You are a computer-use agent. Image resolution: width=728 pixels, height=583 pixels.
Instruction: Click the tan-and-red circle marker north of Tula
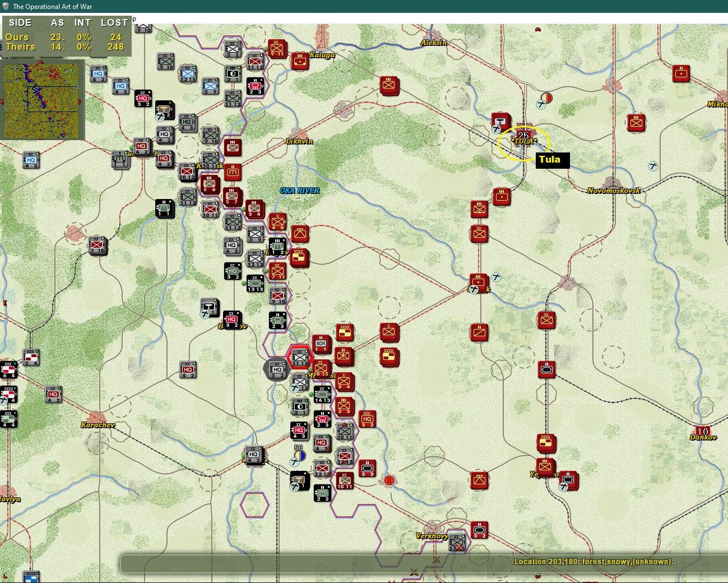tap(546, 98)
